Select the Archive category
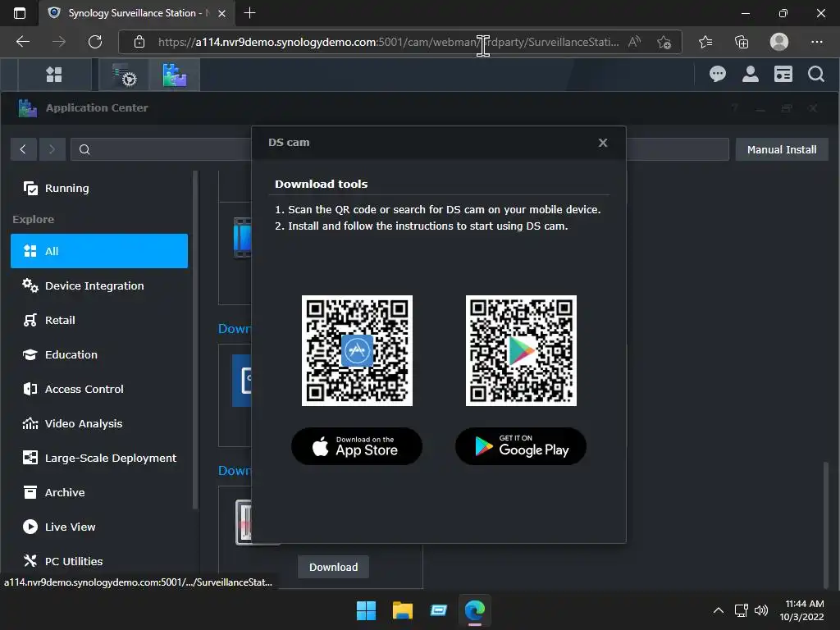Viewport: 840px width, 630px height. pos(99,492)
